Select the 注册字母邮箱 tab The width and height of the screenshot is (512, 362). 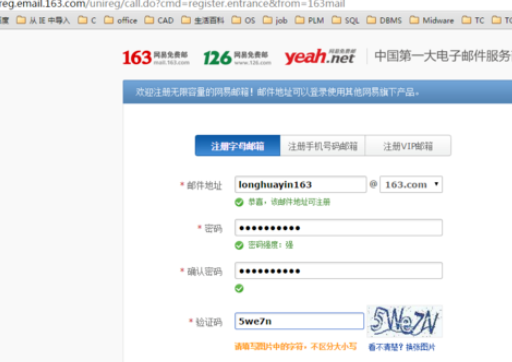[237, 146]
